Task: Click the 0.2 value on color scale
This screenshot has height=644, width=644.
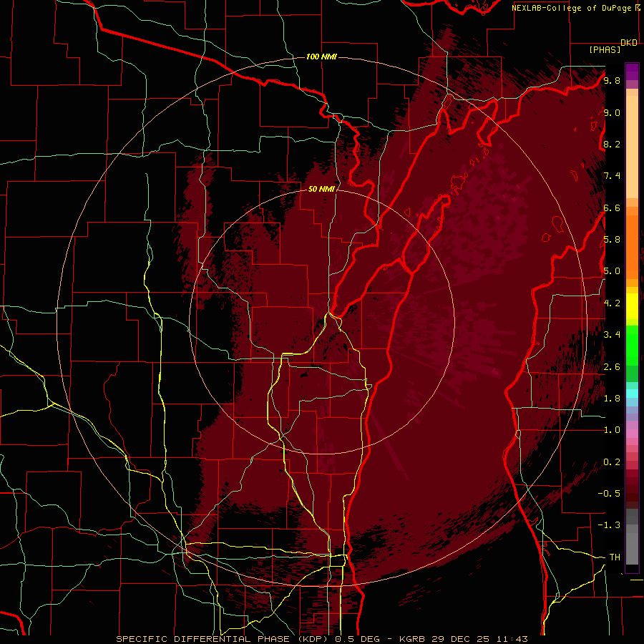Action: [612, 462]
